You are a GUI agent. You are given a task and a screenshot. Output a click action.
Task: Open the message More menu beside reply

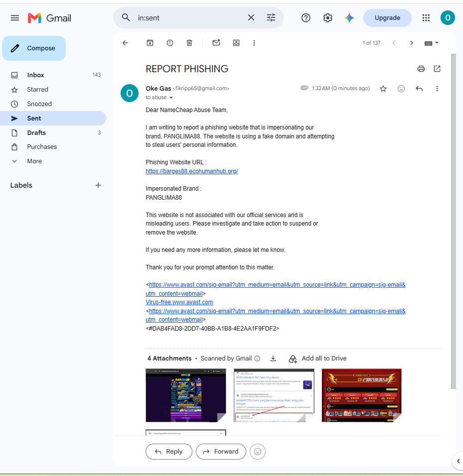(437, 89)
